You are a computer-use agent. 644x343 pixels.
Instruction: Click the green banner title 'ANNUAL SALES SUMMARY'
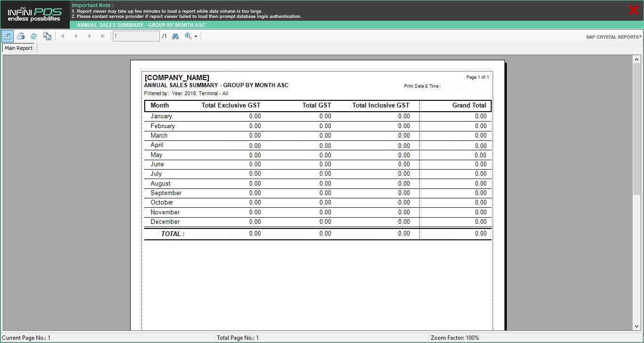[x=141, y=25]
